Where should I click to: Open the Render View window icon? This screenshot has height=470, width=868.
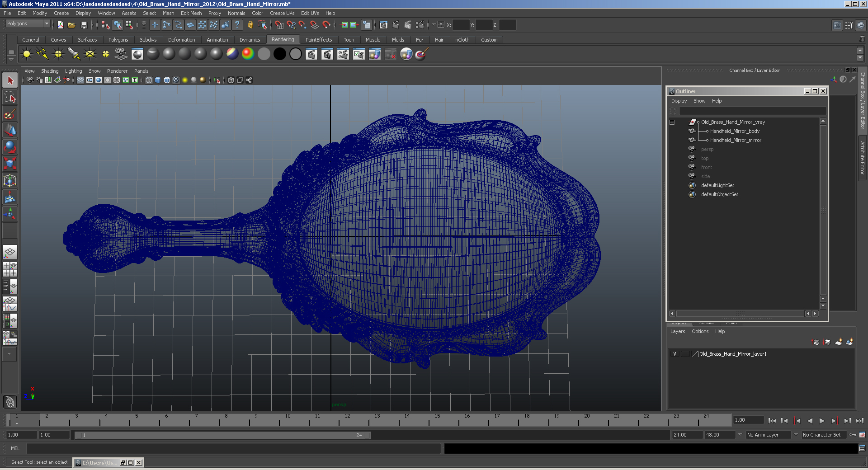(x=383, y=25)
